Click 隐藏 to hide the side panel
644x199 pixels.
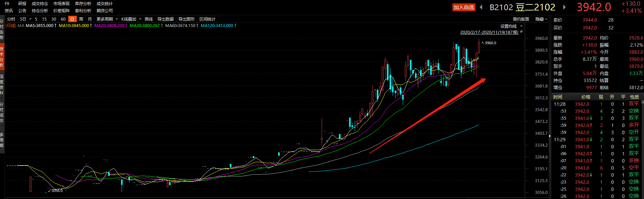pos(541,19)
